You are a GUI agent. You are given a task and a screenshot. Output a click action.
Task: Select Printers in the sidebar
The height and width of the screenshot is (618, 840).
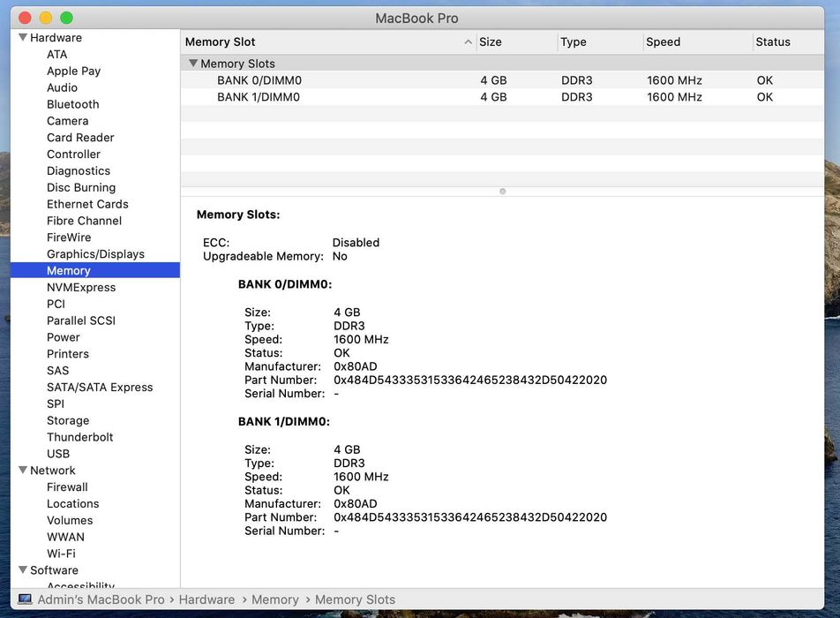click(67, 353)
